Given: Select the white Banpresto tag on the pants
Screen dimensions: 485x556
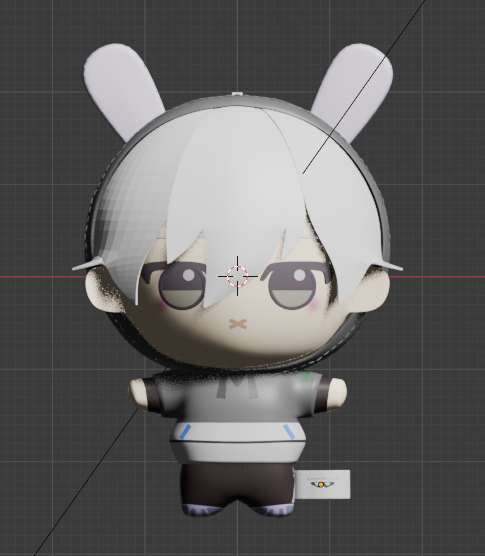Looking at the screenshot, I should coord(323,484).
